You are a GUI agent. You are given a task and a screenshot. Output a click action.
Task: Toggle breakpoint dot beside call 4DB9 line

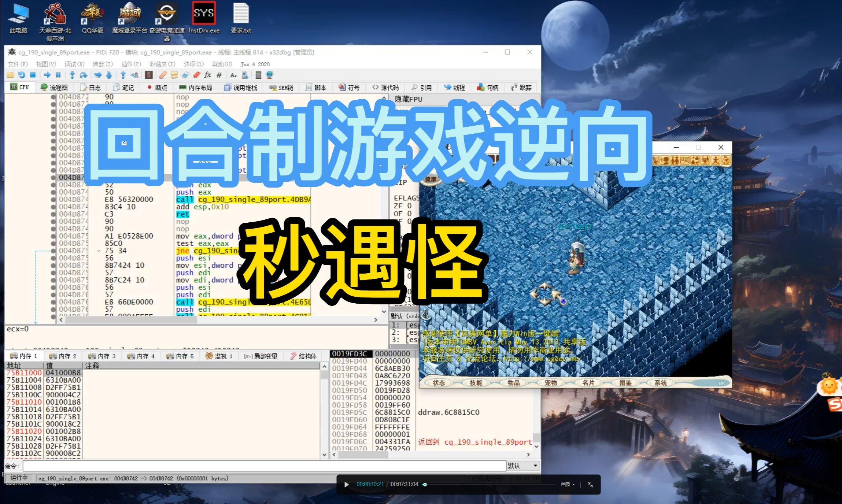(53, 200)
